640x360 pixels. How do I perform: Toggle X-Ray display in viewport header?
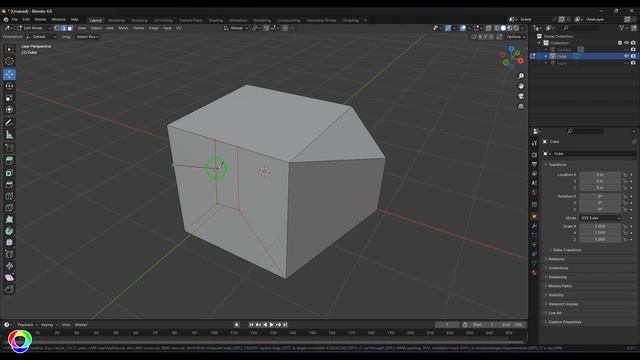[x=489, y=28]
